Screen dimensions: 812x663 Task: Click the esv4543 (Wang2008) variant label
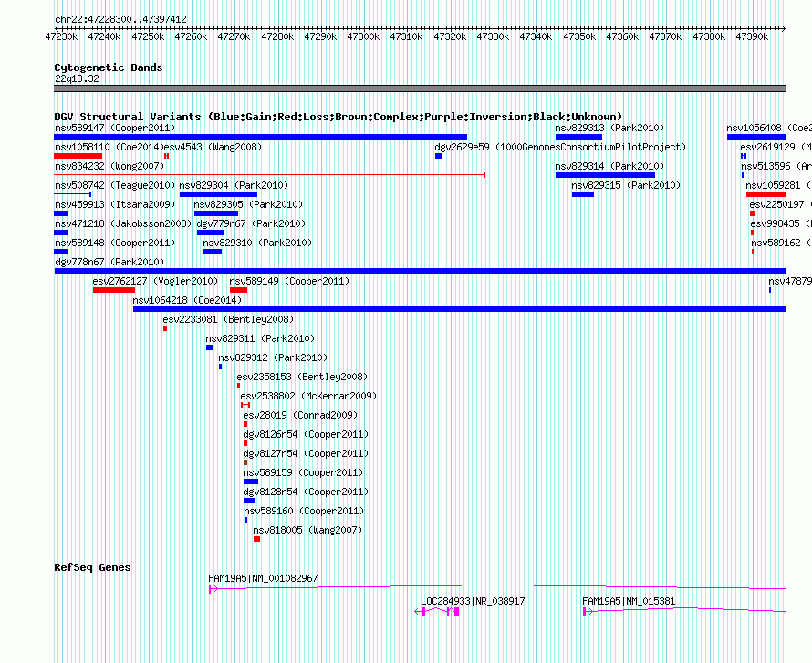pyautogui.click(x=213, y=147)
